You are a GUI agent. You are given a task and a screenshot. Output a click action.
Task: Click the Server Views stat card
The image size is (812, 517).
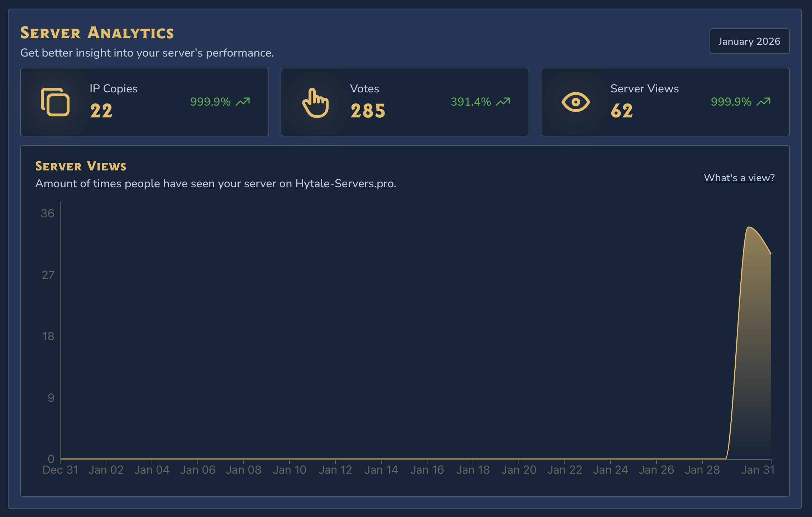point(665,102)
